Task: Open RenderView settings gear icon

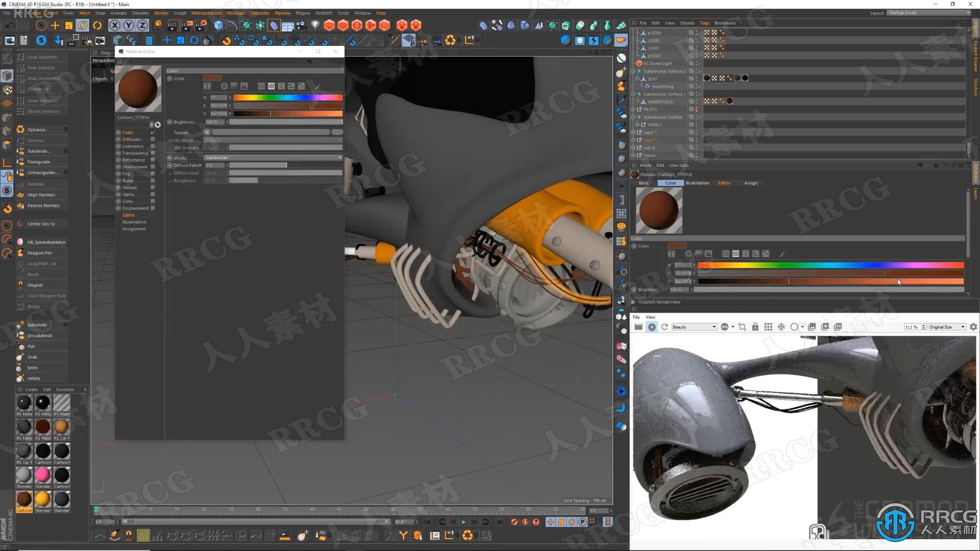Action: [x=973, y=327]
